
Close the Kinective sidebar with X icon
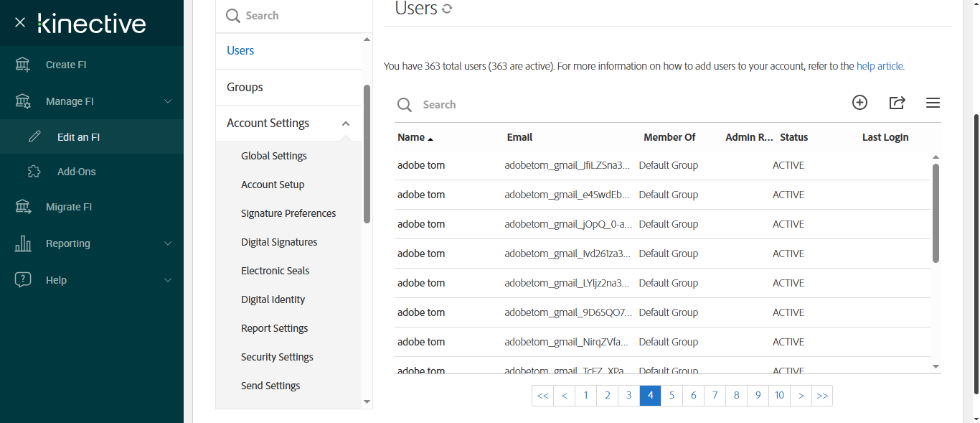click(x=20, y=23)
